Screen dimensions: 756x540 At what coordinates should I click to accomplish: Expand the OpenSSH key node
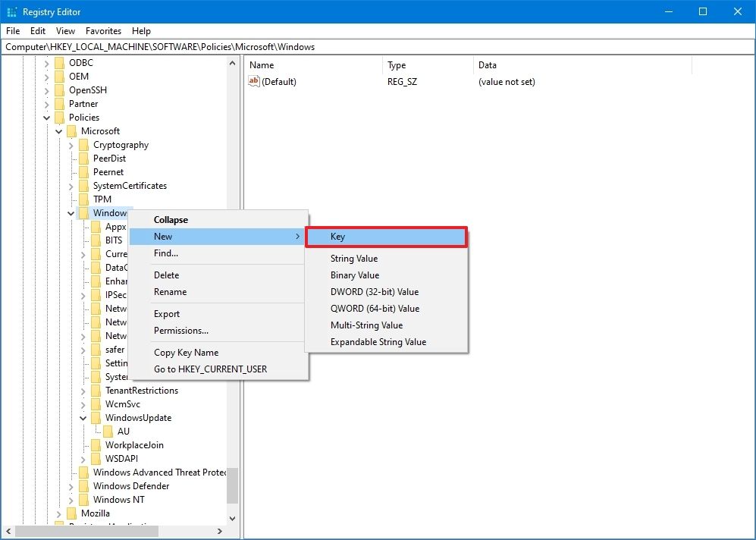tap(47, 89)
